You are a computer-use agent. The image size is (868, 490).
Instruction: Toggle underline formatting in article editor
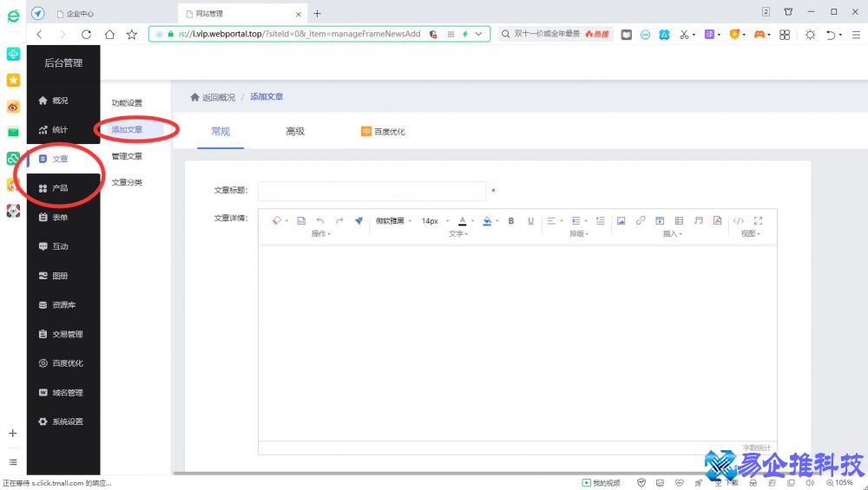530,220
